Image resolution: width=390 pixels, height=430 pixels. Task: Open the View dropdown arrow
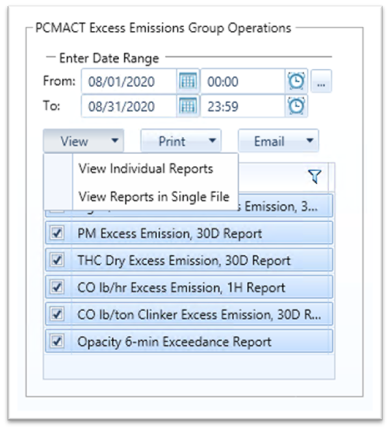point(115,141)
